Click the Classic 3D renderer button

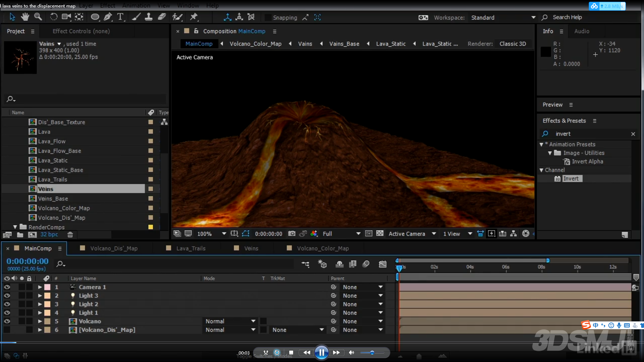tap(513, 44)
